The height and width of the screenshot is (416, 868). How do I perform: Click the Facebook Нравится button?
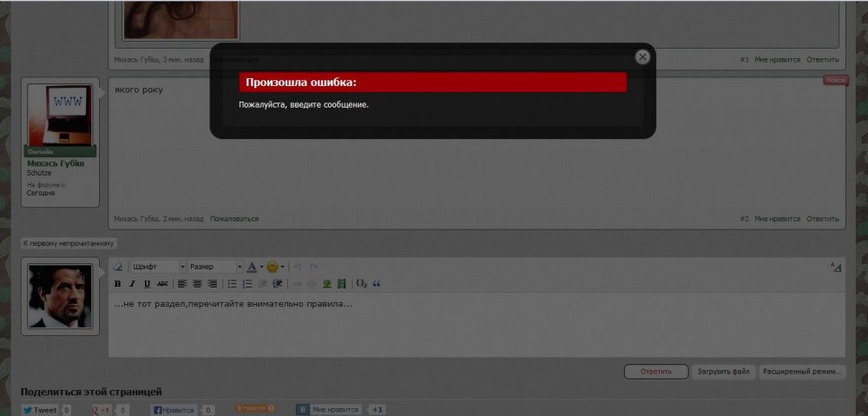click(x=175, y=410)
